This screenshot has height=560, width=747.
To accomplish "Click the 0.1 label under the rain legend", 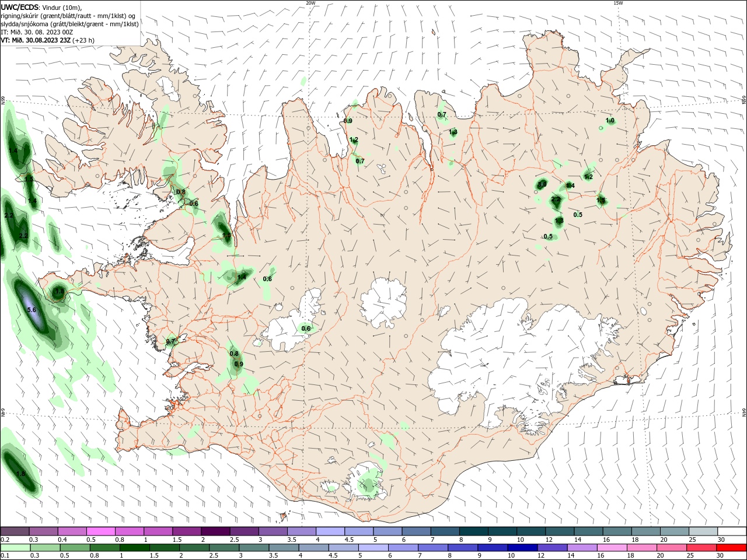I will (5, 556).
